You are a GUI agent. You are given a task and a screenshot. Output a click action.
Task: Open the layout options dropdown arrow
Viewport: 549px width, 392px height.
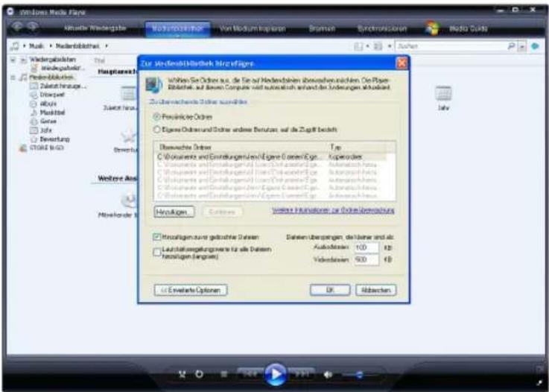[x=367, y=46]
